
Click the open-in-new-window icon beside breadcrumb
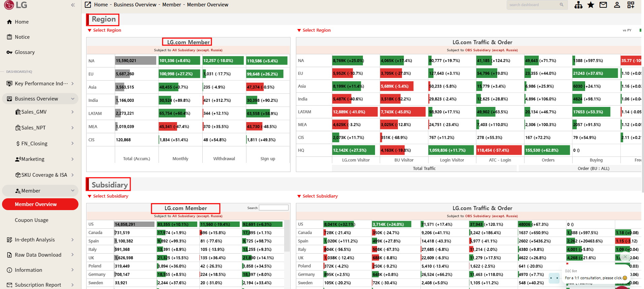pos(88,5)
